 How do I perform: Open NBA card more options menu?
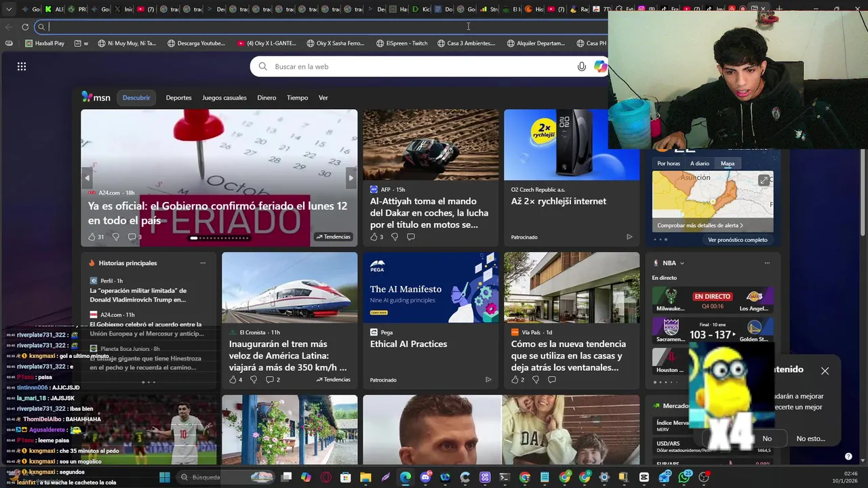click(767, 263)
